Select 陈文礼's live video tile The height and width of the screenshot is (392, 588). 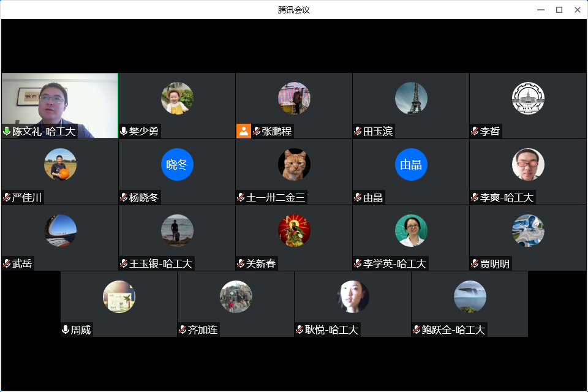59,101
